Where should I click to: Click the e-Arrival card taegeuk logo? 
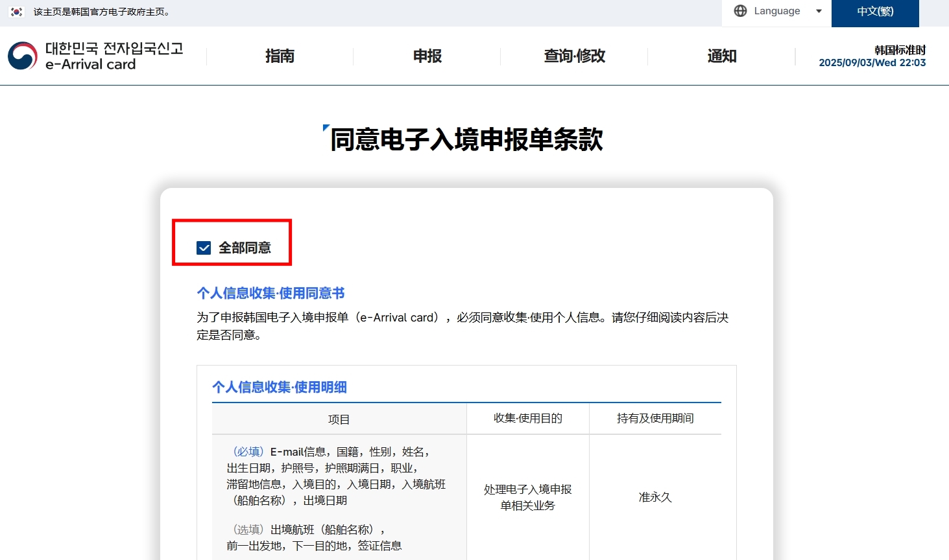pyautogui.click(x=23, y=56)
